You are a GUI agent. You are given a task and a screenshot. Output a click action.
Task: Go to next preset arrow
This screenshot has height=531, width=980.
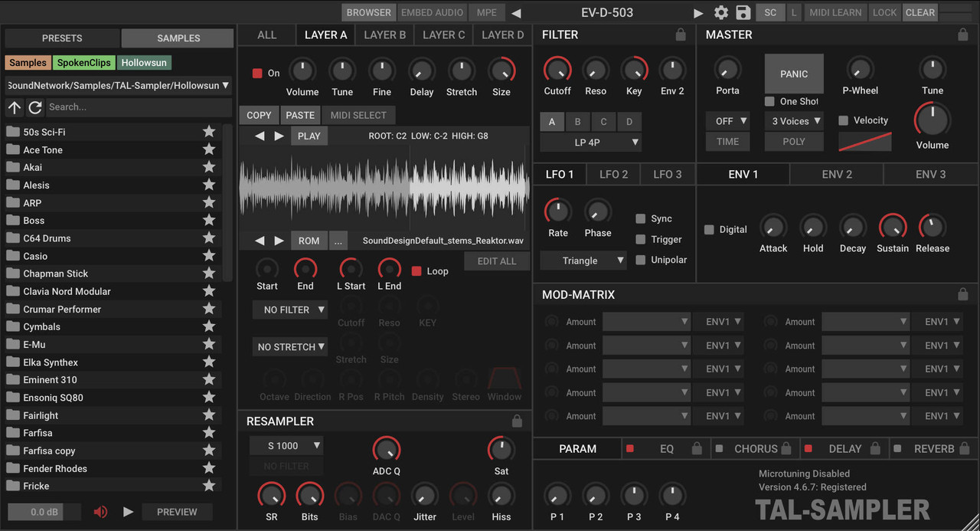(x=697, y=13)
